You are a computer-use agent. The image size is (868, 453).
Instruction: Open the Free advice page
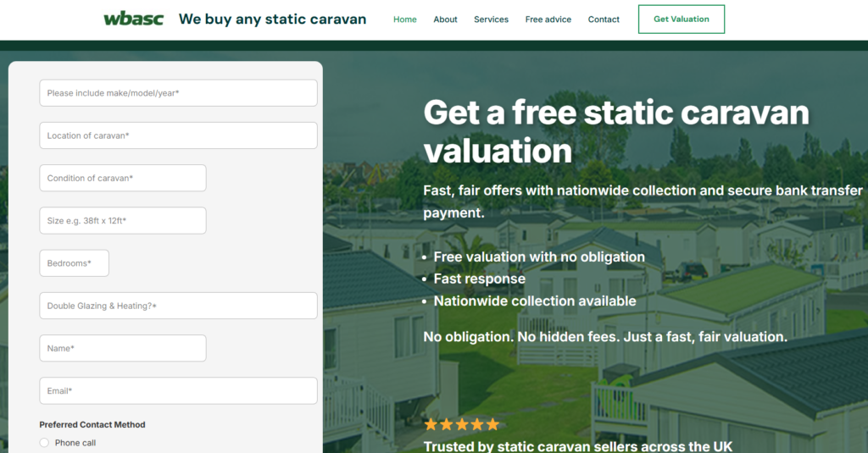tap(548, 19)
